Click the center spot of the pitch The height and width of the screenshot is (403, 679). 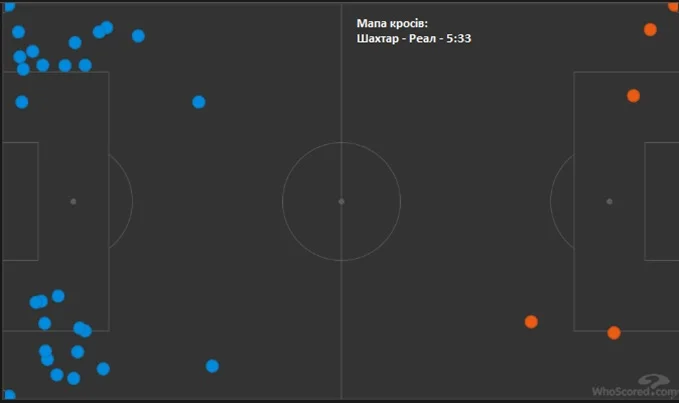pos(341,201)
